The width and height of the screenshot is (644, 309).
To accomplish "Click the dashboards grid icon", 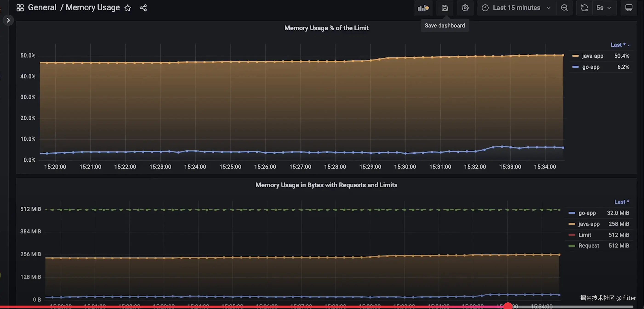I will tap(20, 8).
